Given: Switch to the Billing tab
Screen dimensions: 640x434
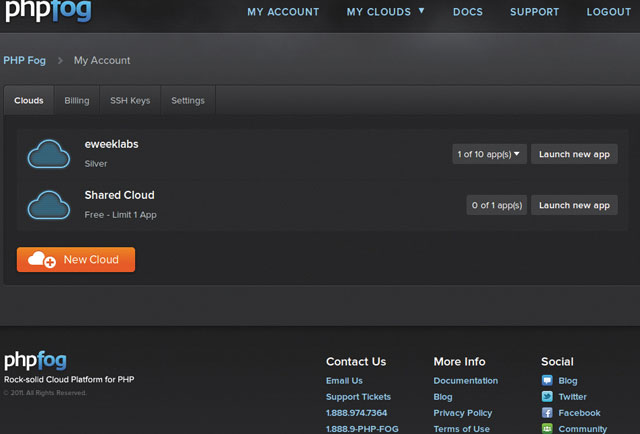Looking at the screenshot, I should (77, 100).
